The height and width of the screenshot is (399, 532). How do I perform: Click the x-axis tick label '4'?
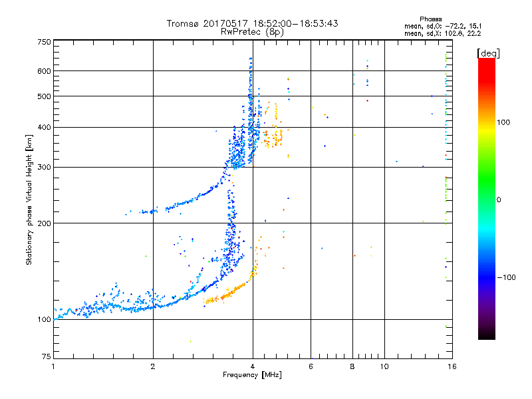(x=253, y=366)
